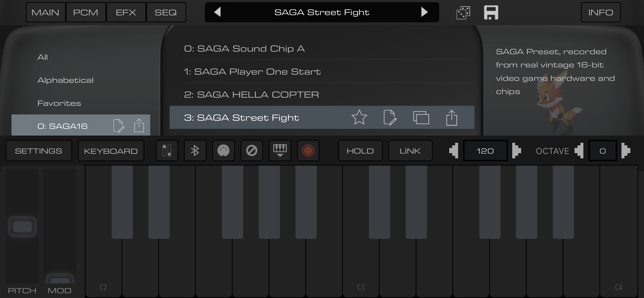This screenshot has height=298, width=644.
Task: Start recording with the red record icon
Action: tap(308, 150)
